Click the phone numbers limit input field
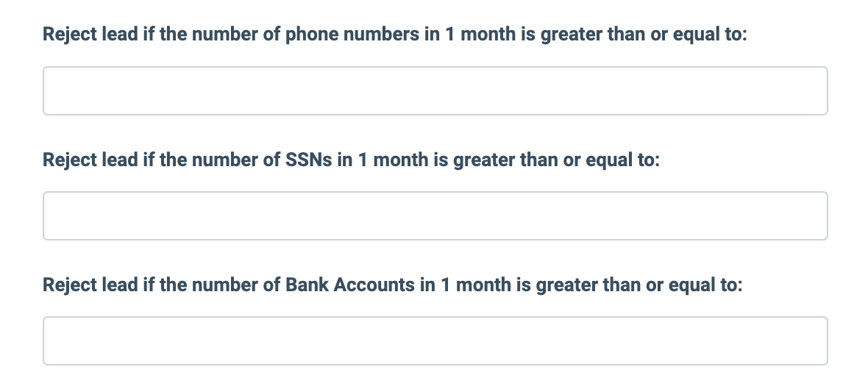This screenshot has width=868, height=378. tap(435, 91)
